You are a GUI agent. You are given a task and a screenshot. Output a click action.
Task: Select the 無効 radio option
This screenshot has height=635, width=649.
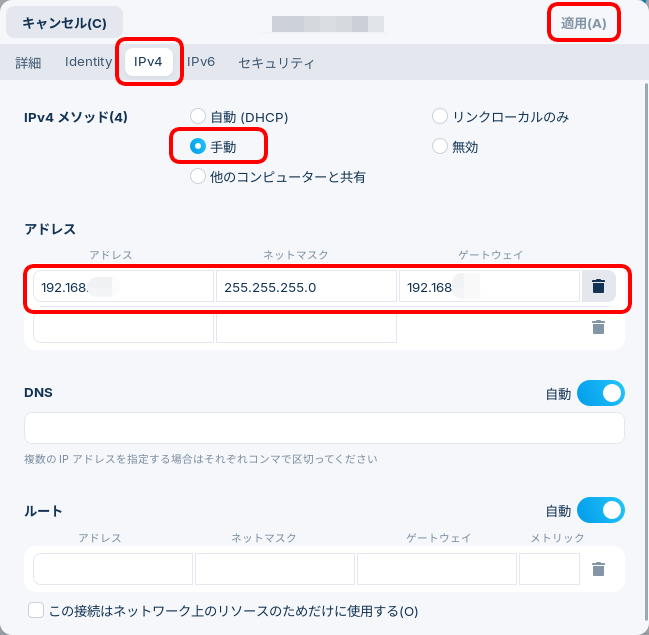point(440,146)
